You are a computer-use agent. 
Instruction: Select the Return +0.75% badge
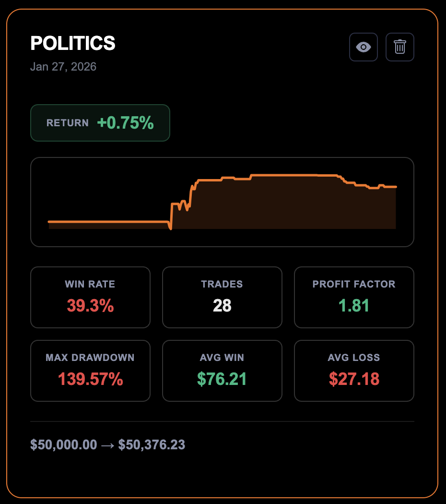pos(100,123)
